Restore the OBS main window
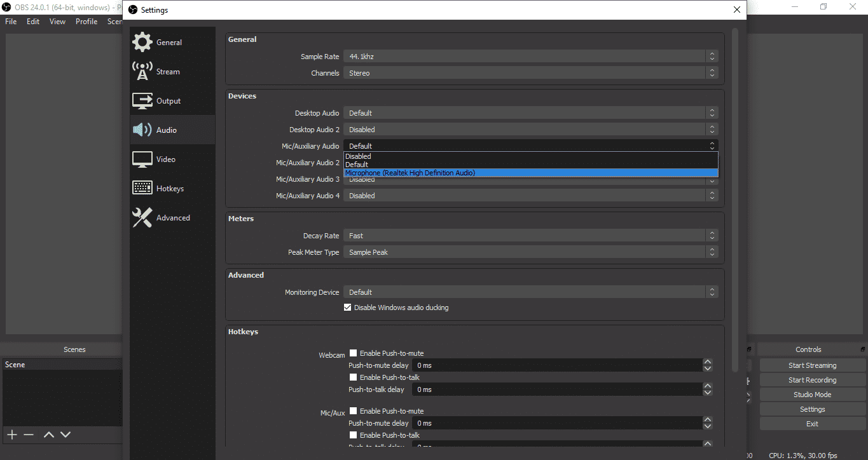Screen dimensions: 868x460 click(x=823, y=7)
